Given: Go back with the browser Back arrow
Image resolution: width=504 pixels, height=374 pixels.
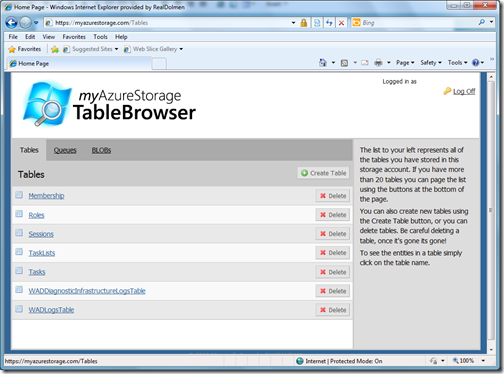Looking at the screenshot, I should 11,23.
